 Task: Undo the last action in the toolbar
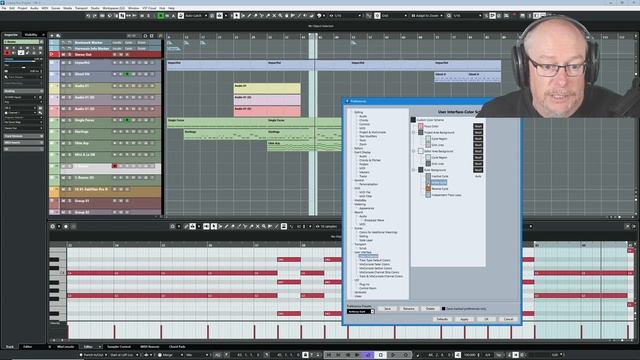tap(88, 16)
